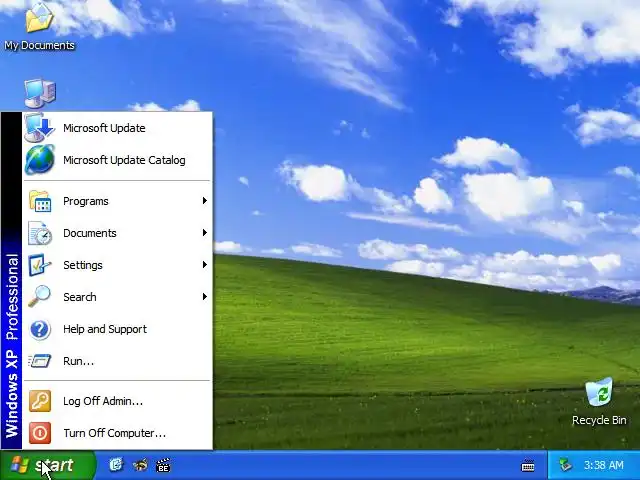Viewport: 640px width, 480px height.
Task: Open Microsoft Update from the Start menu
Action: (x=118, y=128)
